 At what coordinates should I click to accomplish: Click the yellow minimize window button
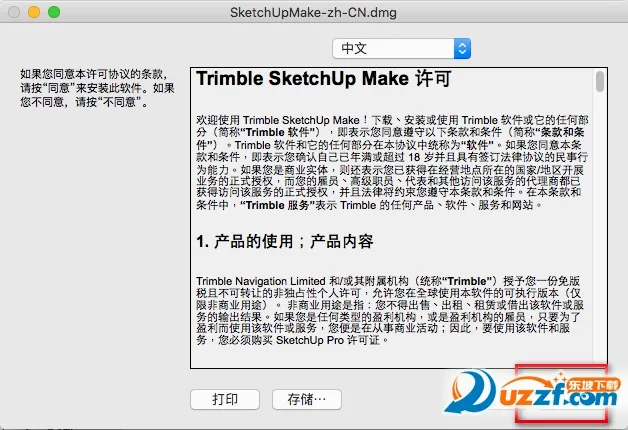pos(34,12)
